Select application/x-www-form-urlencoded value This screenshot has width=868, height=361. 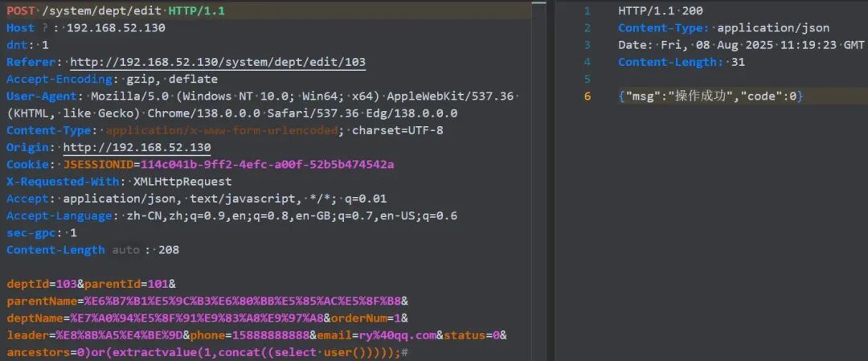click(x=222, y=131)
